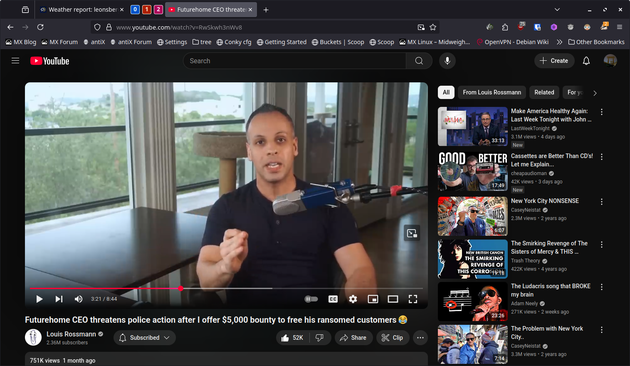
Task: Click the search magnifier button
Action: (x=419, y=61)
